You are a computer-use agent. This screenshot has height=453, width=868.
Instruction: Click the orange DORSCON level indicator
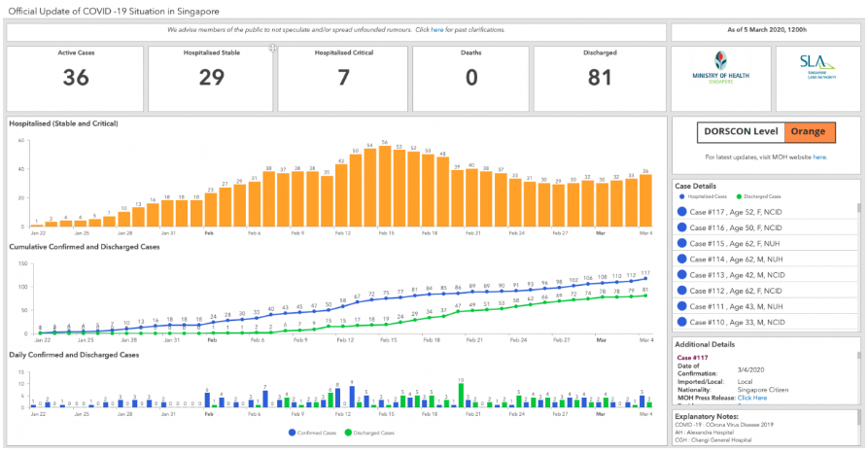click(x=808, y=132)
